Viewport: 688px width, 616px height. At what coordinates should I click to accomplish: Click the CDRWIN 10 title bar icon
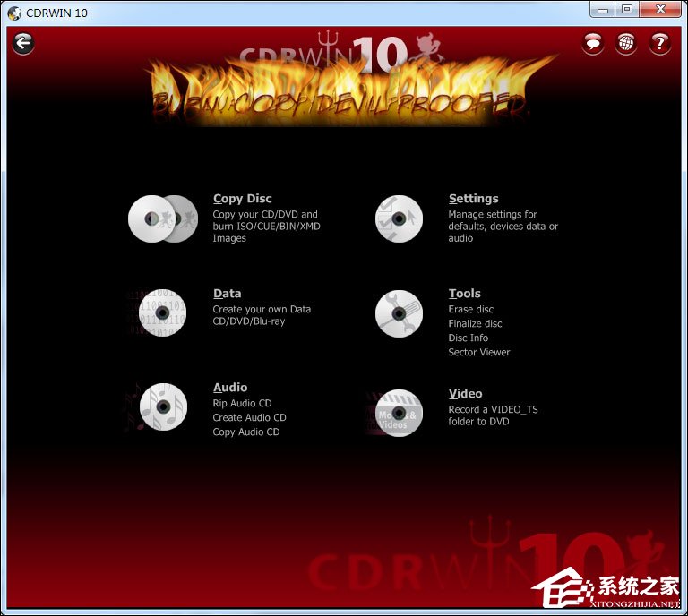[x=13, y=13]
